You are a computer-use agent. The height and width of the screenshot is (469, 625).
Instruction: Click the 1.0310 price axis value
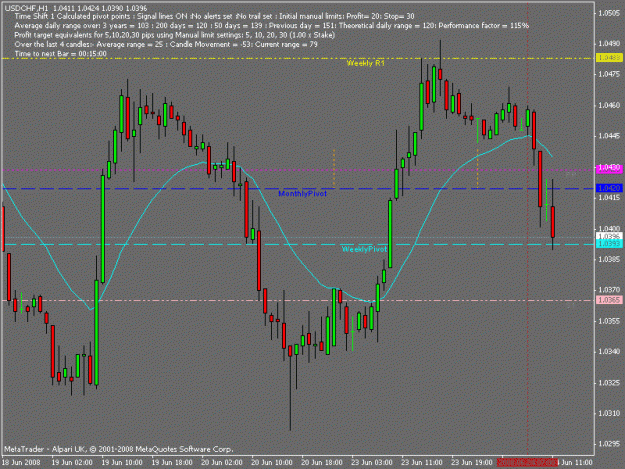(x=609, y=414)
